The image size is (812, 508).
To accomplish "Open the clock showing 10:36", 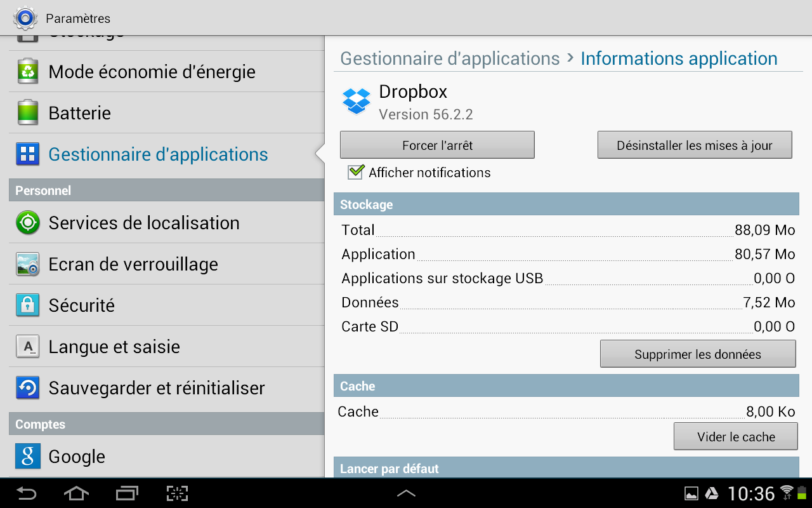I will tap(751, 493).
